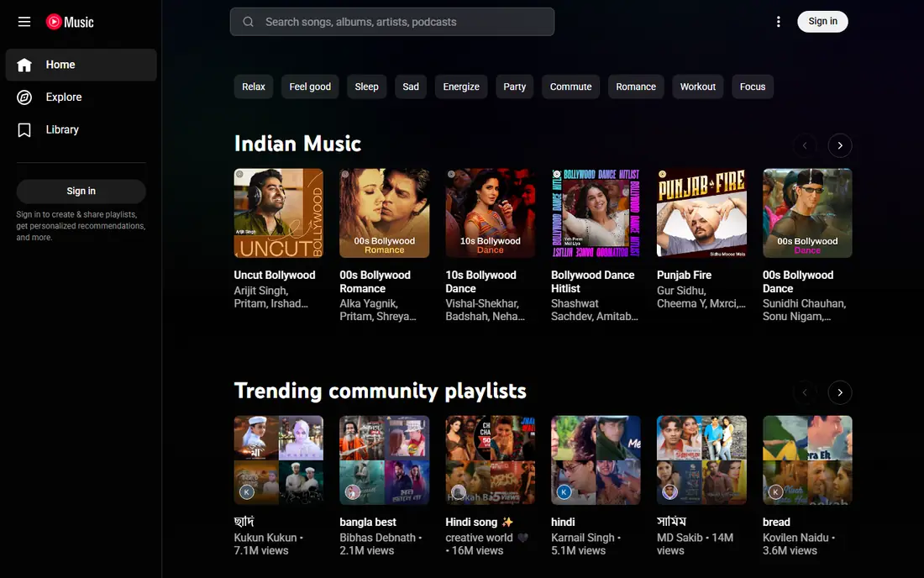Click creator avatar on Hindi song cover
The image size is (924, 578).
tap(459, 491)
